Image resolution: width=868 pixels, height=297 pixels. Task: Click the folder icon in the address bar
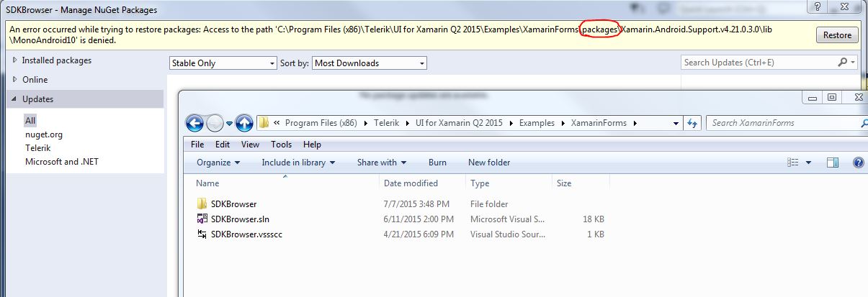264,123
